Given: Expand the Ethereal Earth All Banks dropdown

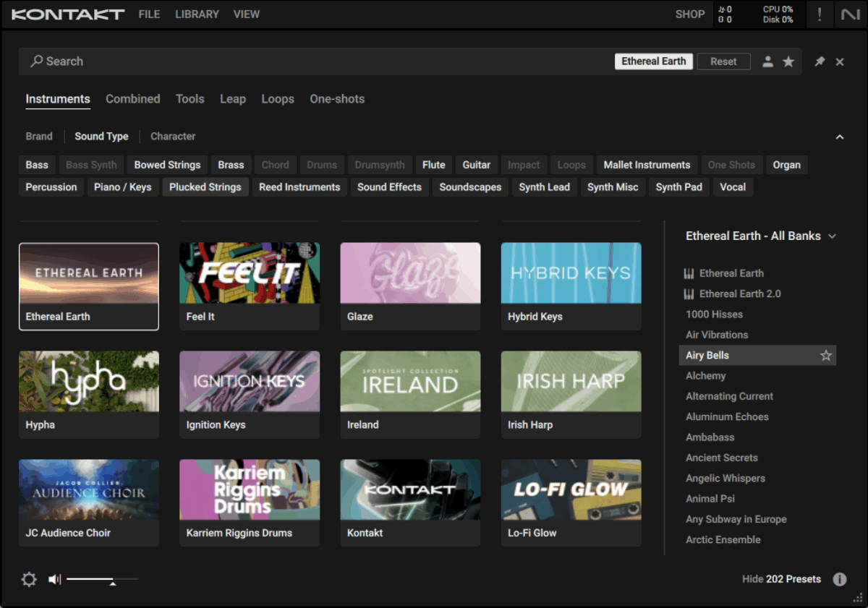Looking at the screenshot, I should 833,236.
